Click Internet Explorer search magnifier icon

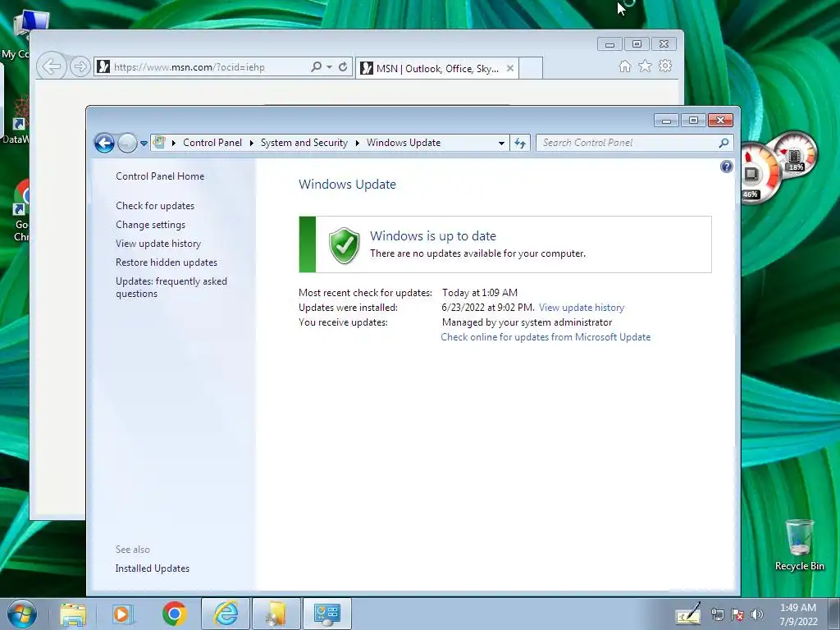tap(316, 66)
